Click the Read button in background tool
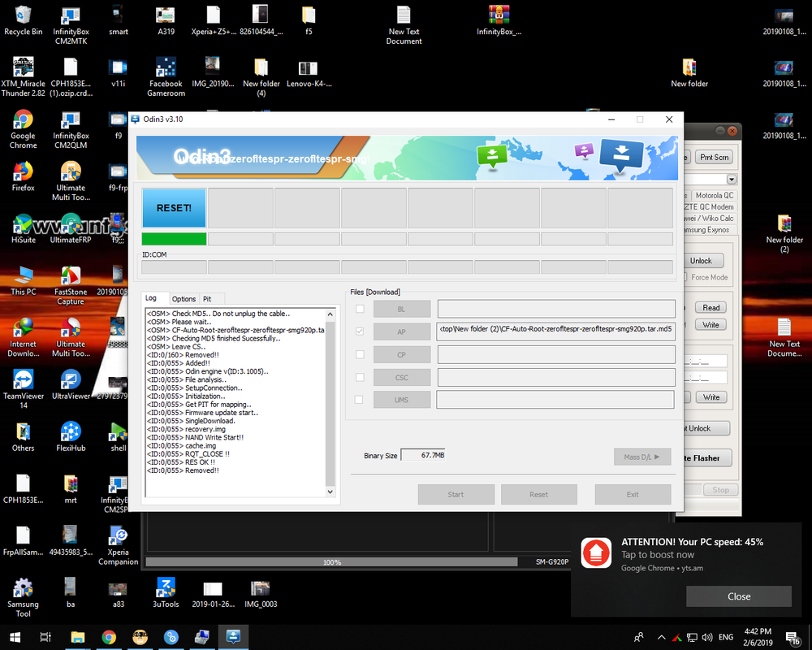812x650 pixels. (x=711, y=307)
